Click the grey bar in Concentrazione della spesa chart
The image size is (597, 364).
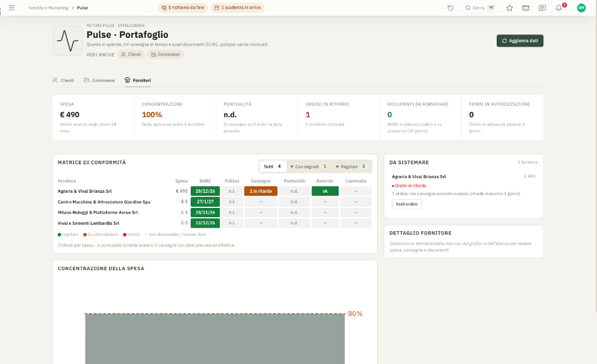point(215,339)
